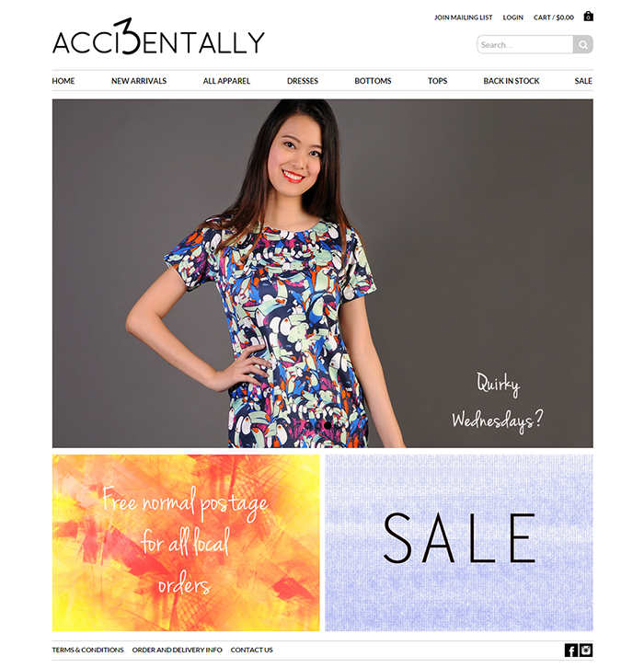Open Order and Delivery Info link
Viewport: 644px width, 668px height.
(x=178, y=650)
